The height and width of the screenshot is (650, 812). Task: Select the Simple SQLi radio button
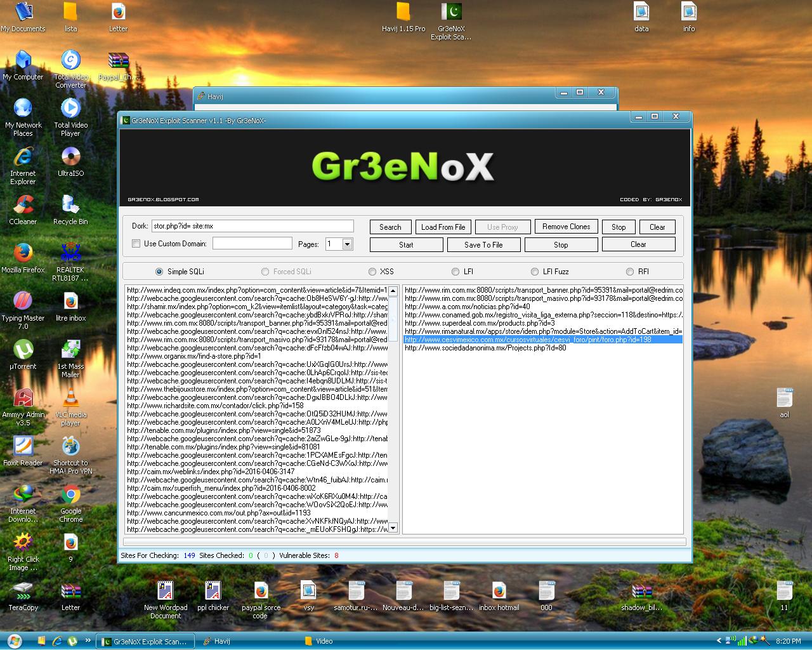click(159, 272)
